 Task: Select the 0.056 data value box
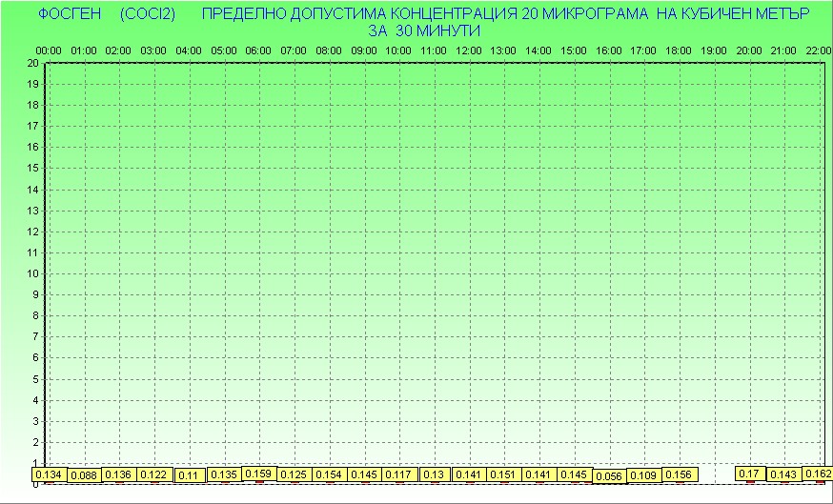609,475
